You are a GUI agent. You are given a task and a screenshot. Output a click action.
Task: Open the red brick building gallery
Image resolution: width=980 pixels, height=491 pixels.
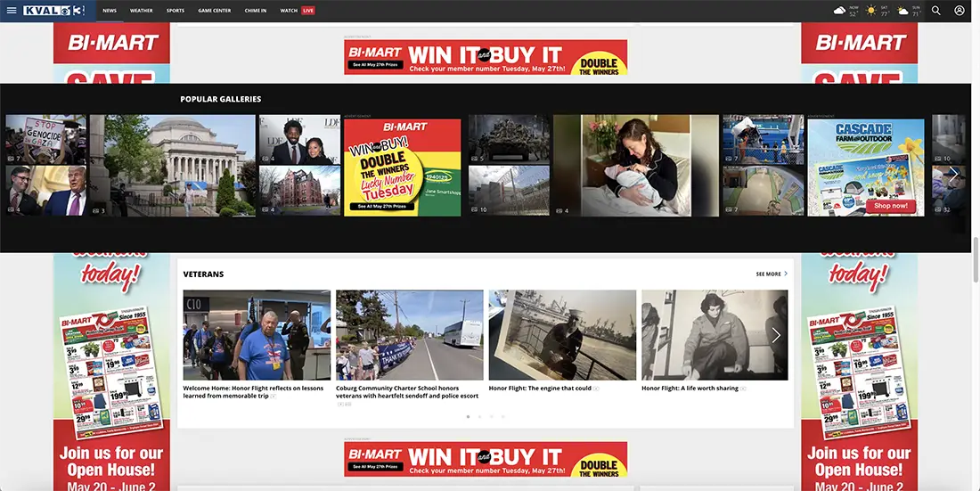pos(299,191)
